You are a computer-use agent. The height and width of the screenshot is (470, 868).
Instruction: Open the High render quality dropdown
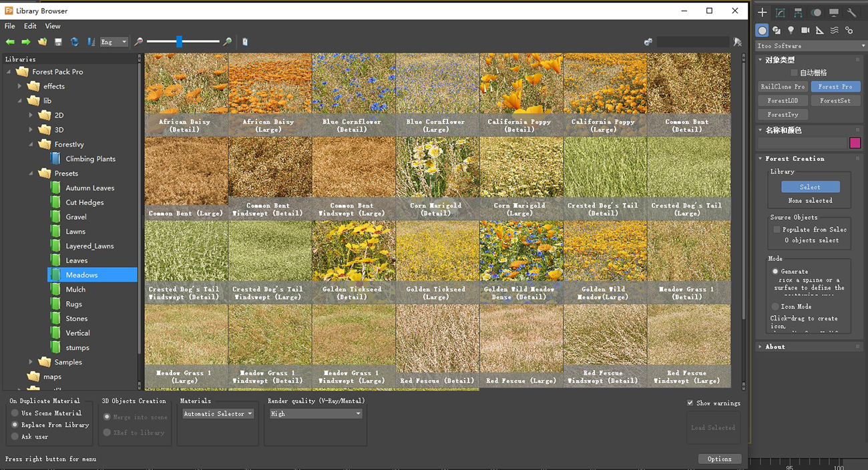pyautogui.click(x=316, y=414)
